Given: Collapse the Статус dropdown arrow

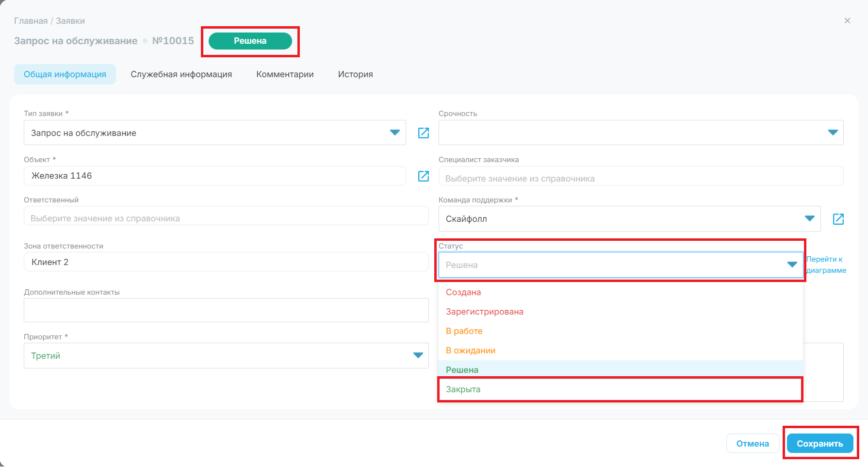Looking at the screenshot, I should click(792, 265).
